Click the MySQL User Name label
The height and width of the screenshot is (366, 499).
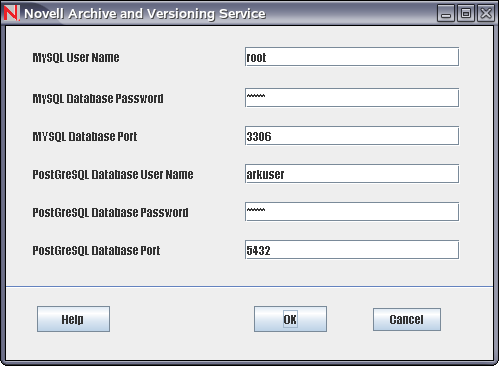[76, 58]
